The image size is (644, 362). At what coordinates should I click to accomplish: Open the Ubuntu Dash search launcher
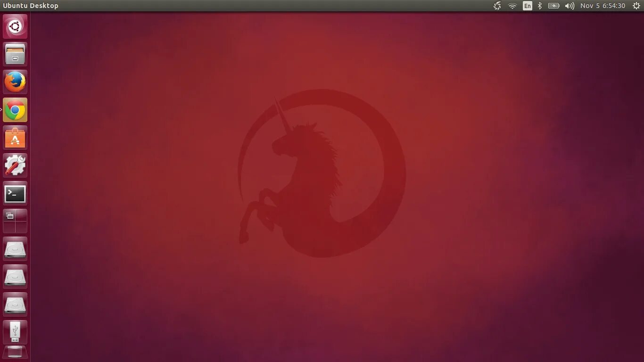coord(15,26)
